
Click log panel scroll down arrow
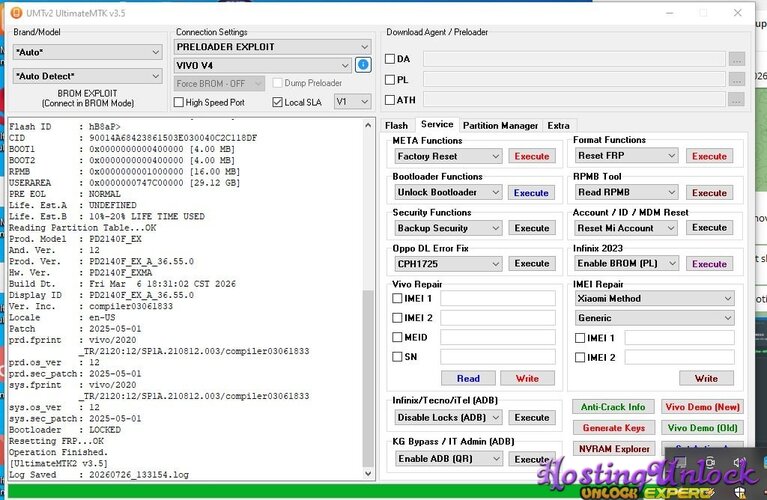click(368, 473)
